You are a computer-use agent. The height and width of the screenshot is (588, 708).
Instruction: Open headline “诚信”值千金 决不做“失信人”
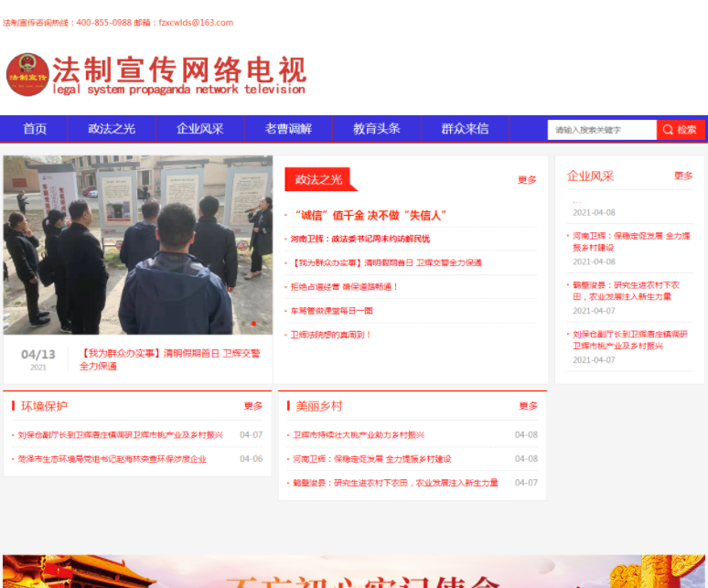pos(370,216)
